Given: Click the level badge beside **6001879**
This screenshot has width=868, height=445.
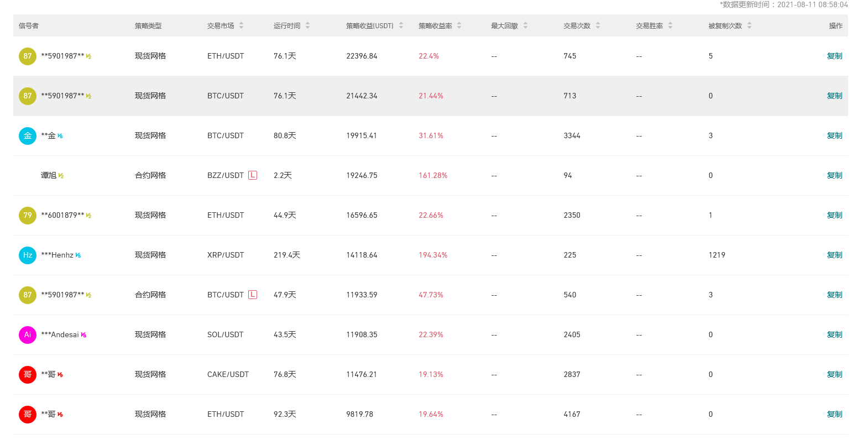Looking at the screenshot, I should point(88,216).
